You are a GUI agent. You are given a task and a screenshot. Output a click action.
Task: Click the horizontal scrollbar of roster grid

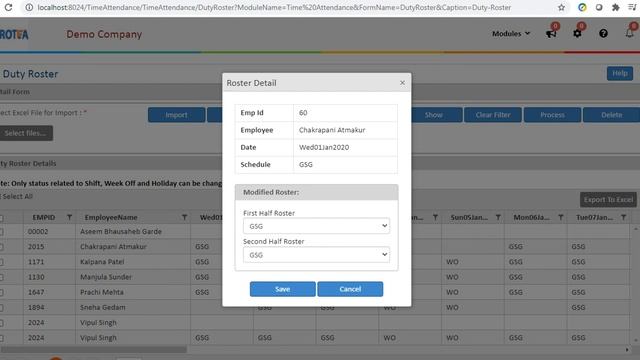tap(93, 350)
